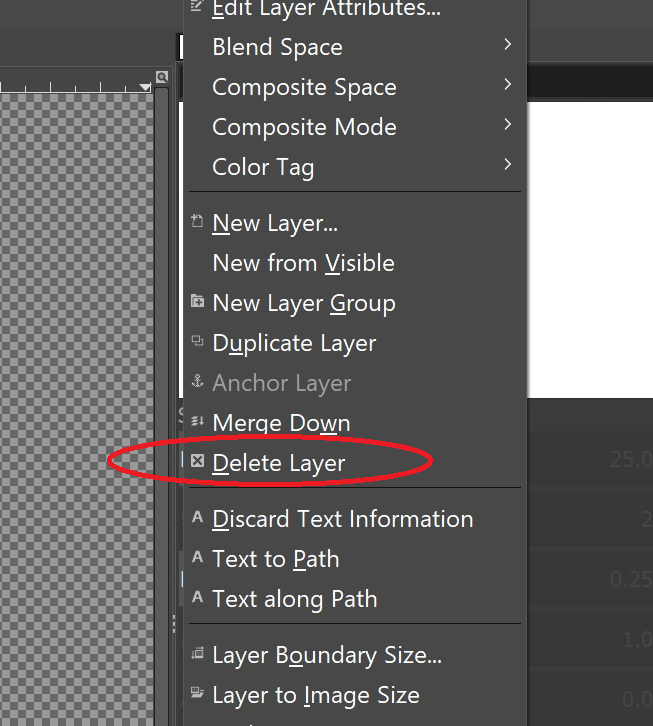Screen dimensions: 653x726
Task: Click the Duplicate Layer icon
Action: coord(197,342)
